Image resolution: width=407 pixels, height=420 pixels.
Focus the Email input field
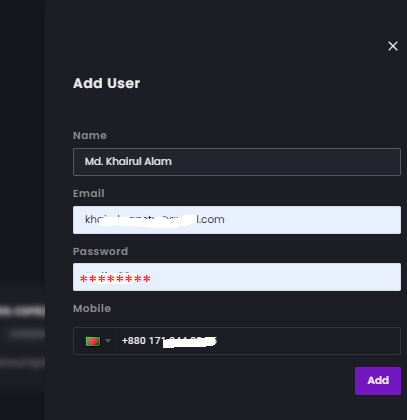tap(237, 220)
